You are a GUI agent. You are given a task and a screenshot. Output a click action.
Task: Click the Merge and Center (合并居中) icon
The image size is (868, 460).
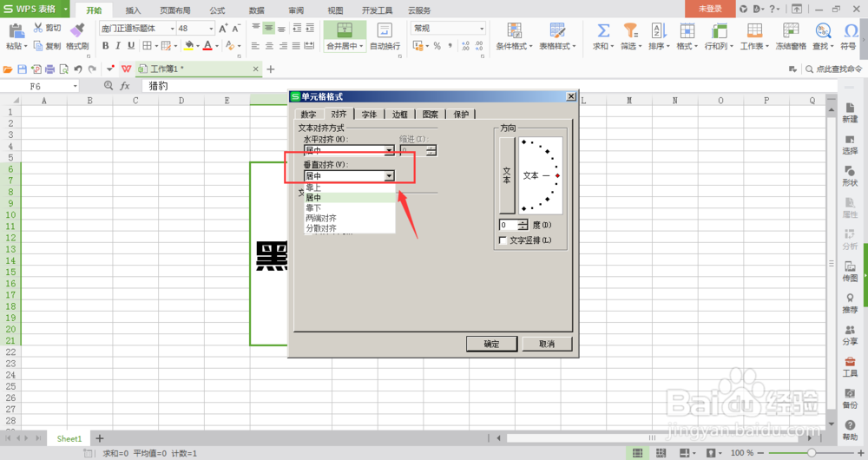click(345, 31)
